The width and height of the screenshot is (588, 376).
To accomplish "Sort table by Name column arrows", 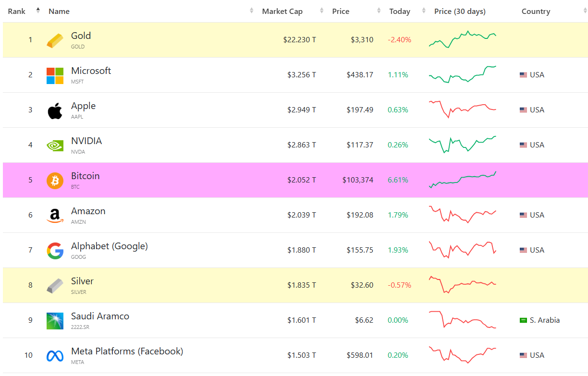I will [x=251, y=11].
